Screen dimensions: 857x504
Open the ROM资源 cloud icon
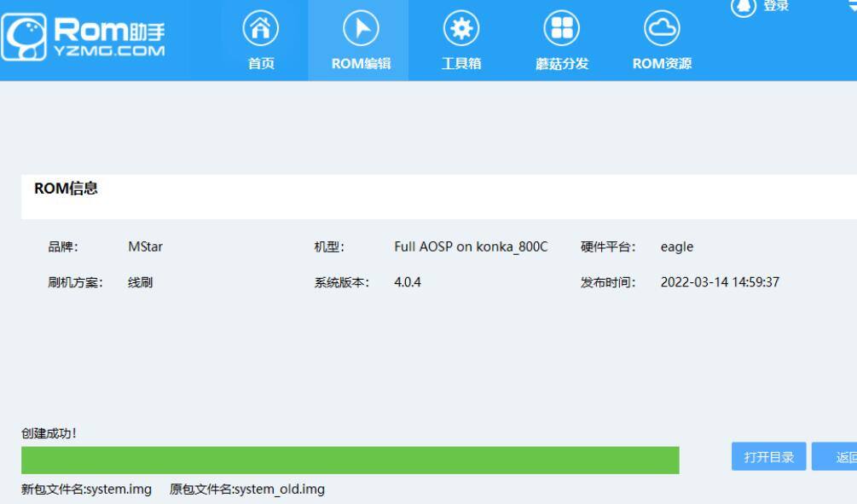coord(661,28)
